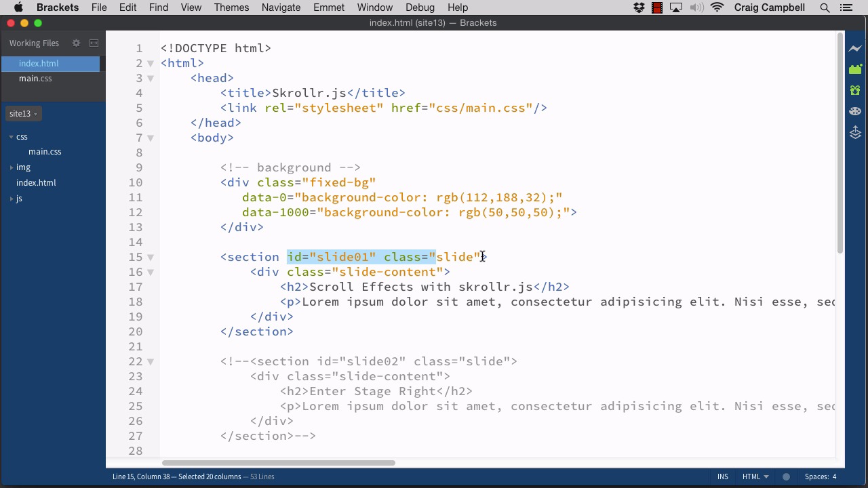This screenshot has width=868, height=488.
Task: Click the background comment on line 9
Action: 290,167
